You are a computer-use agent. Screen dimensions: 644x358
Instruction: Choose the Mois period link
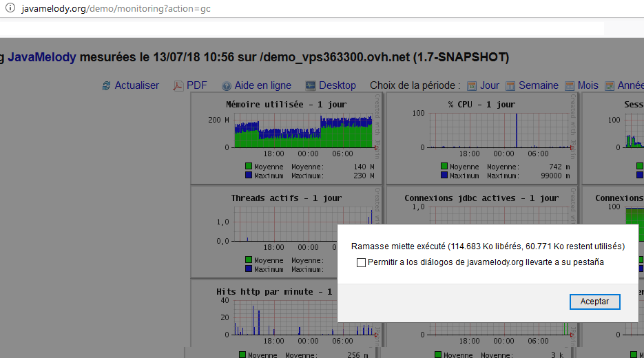coord(588,85)
